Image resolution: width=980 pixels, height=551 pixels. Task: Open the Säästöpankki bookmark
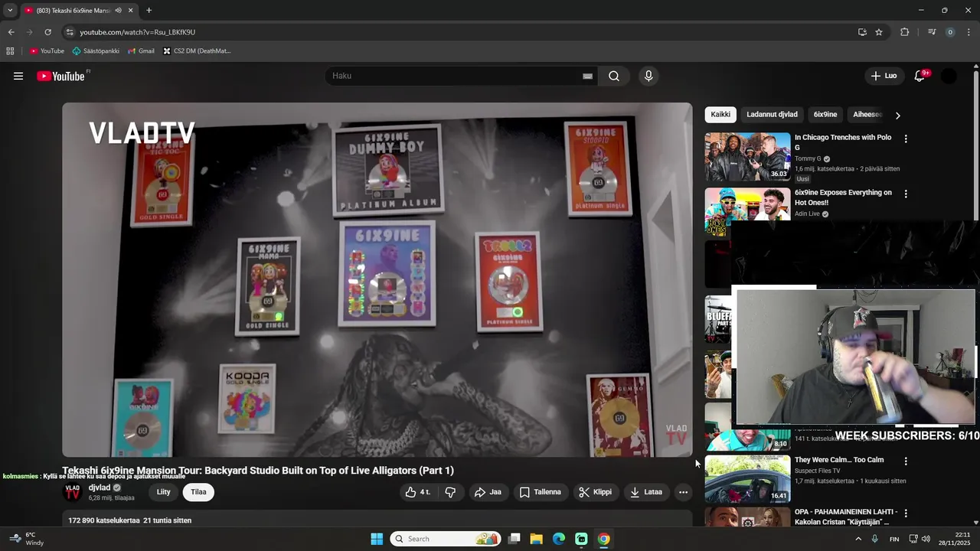[x=96, y=51]
